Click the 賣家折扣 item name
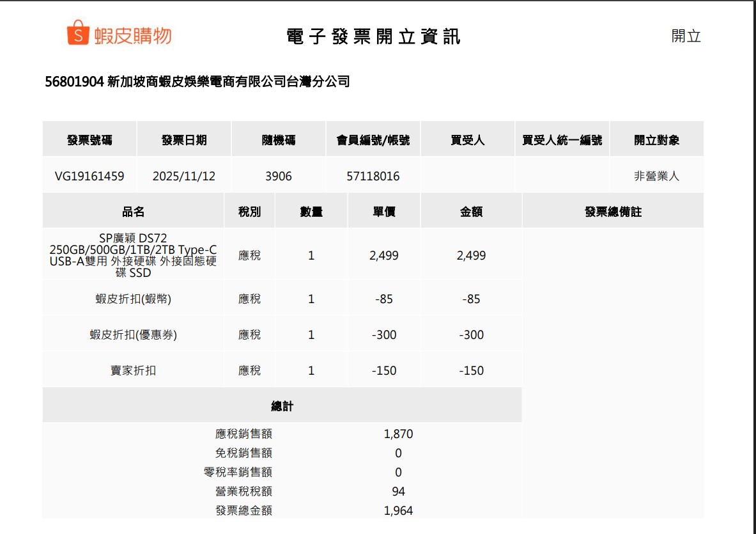This screenshot has height=534, width=756. click(133, 370)
